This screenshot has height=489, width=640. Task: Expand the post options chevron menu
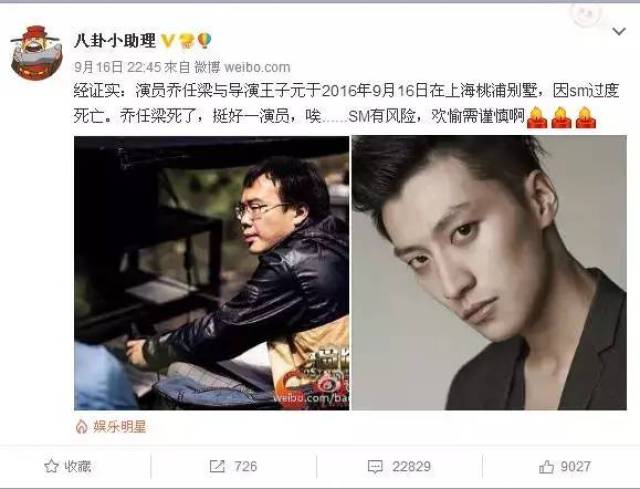click(x=619, y=31)
